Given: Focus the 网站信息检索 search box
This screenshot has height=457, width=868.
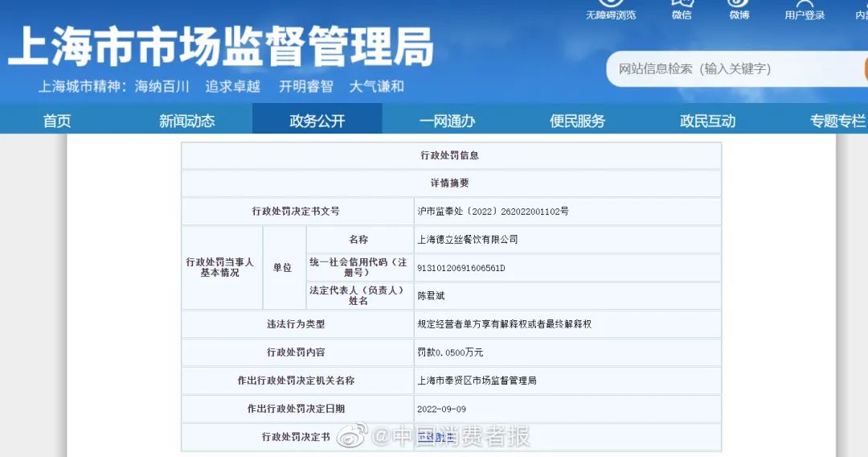Looking at the screenshot, I should 736,68.
